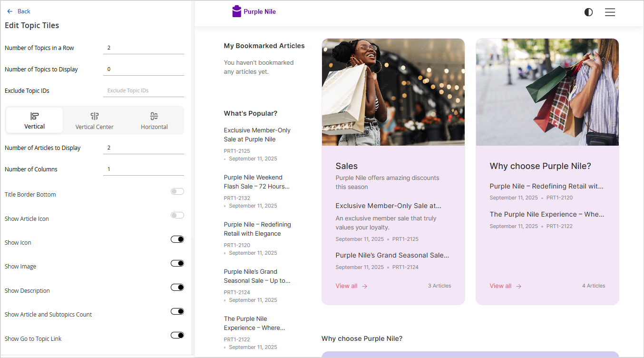Click View all in Why choose Purple Nile tile
The height and width of the screenshot is (358, 644).
click(500, 286)
